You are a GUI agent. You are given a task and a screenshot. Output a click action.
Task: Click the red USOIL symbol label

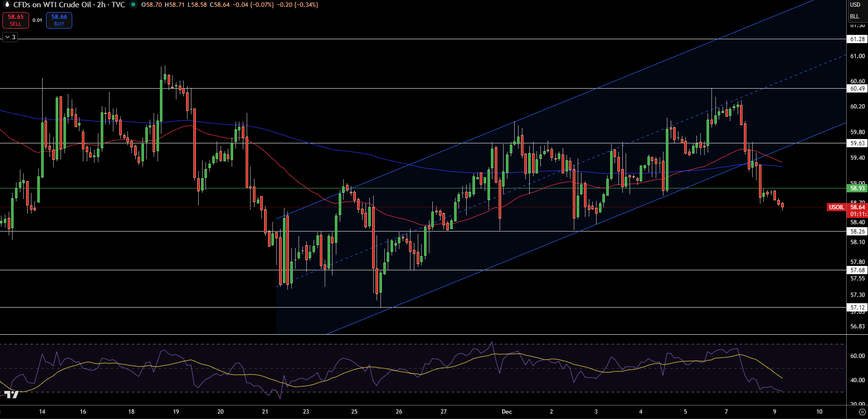coord(836,207)
